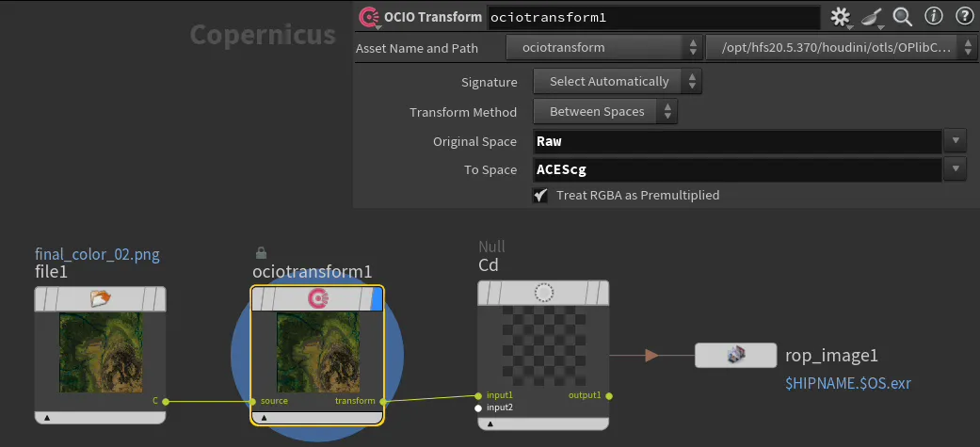Screen dimensions: 980x447
Task: Expand the file1 node bottom arrow
Action: [x=47, y=418]
